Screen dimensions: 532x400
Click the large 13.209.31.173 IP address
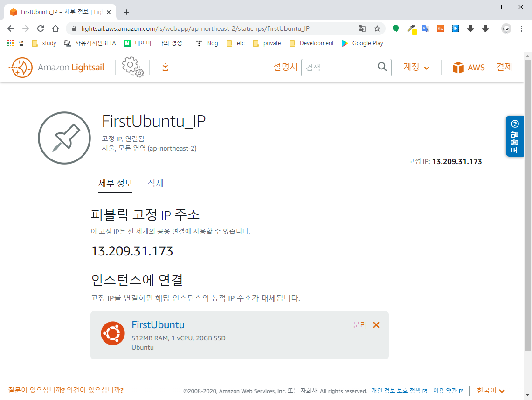coord(132,251)
